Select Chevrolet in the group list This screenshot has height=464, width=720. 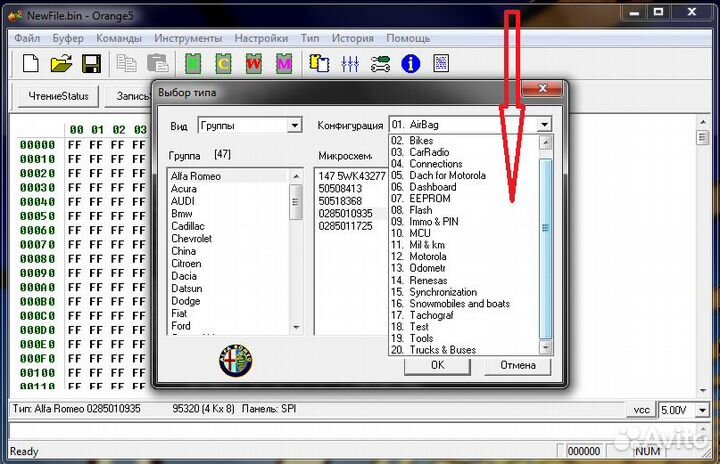click(x=191, y=239)
